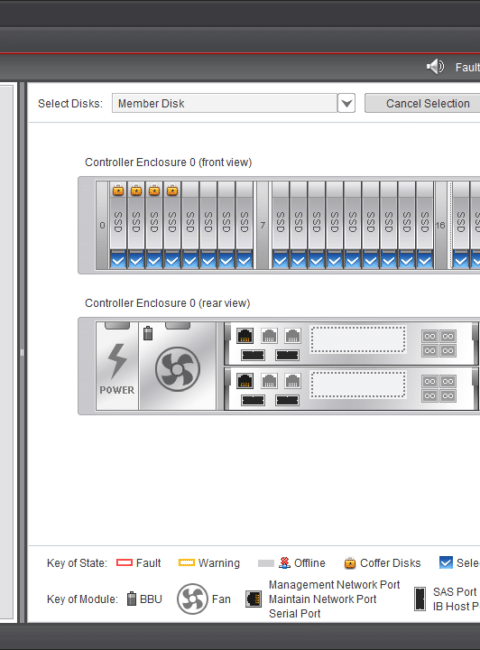Click the Member Disk combo box field
Viewport: 480px width, 650px height.
pos(224,103)
